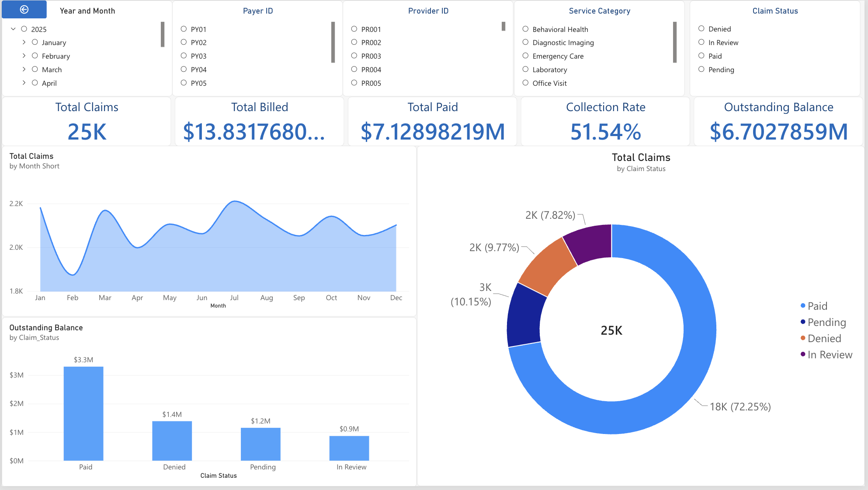Click the Service Category slicer scrollbar
The width and height of the screenshot is (868, 490).
pos(675,42)
